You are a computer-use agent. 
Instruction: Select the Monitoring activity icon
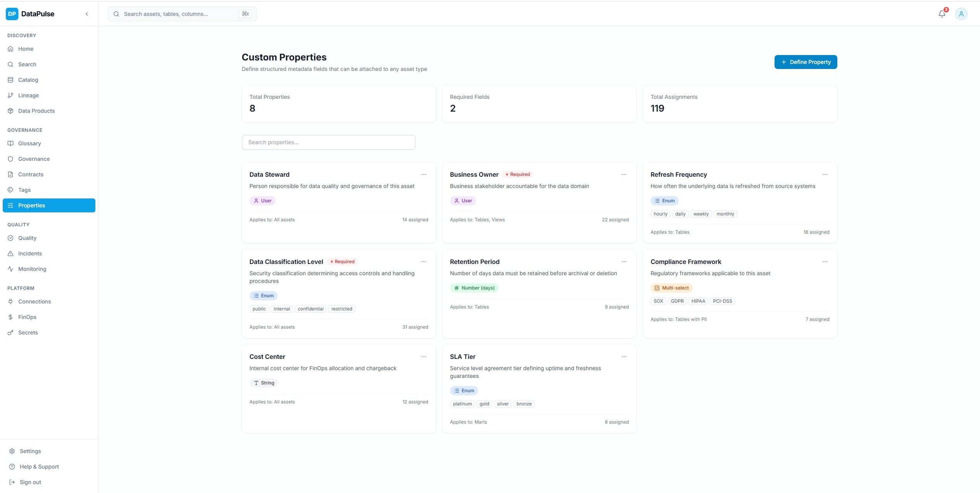(11, 269)
